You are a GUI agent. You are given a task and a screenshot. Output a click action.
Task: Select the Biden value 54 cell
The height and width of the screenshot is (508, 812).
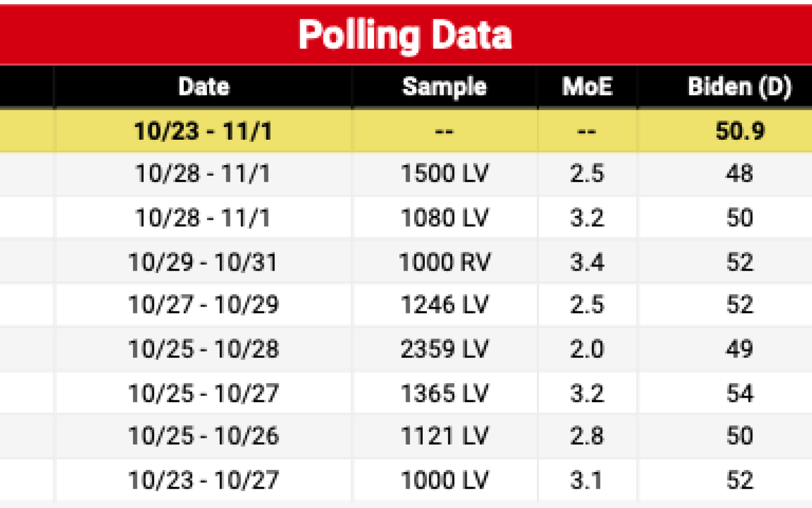739,393
